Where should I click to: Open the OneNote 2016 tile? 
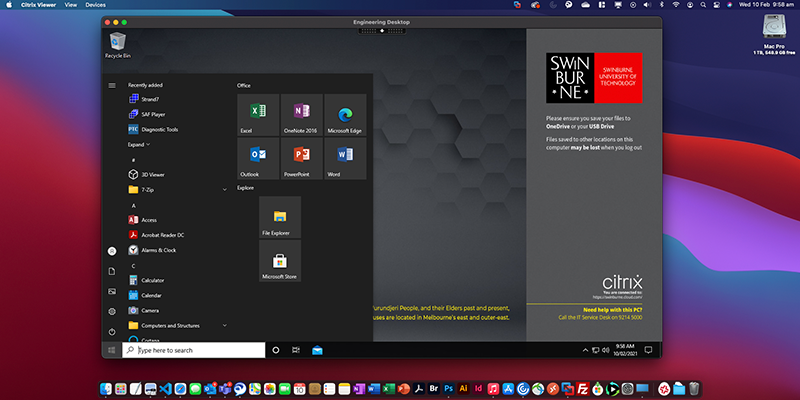302,114
